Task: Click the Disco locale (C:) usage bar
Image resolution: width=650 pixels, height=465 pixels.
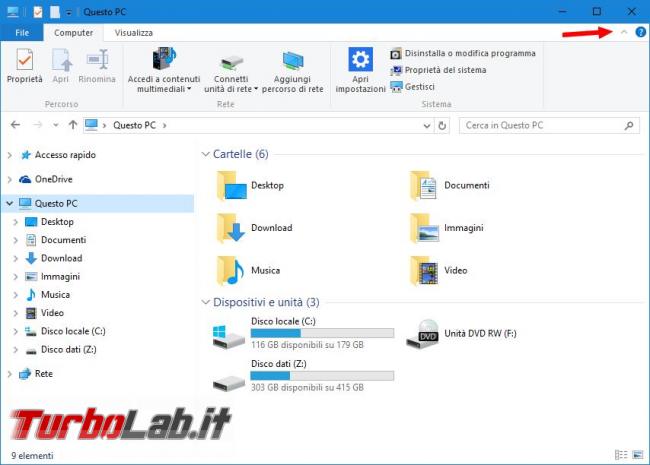Action: point(322,333)
